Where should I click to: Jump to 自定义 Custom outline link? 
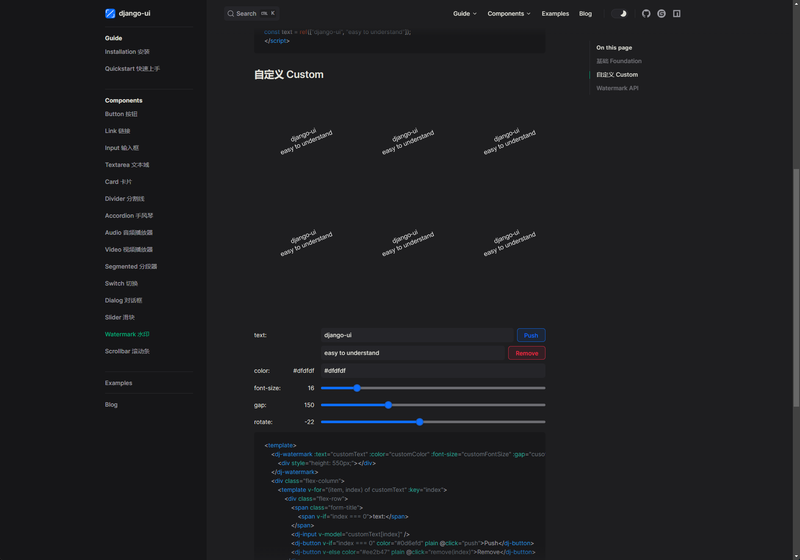(x=617, y=74)
